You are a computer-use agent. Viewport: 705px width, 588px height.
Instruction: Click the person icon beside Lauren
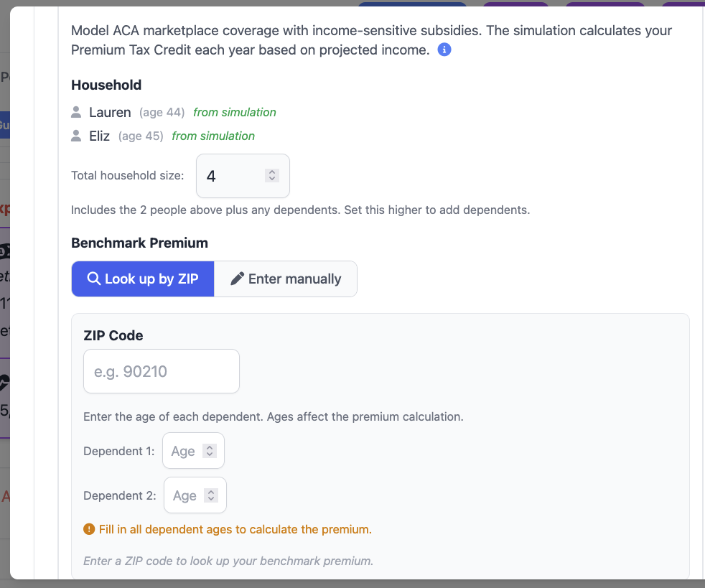click(x=77, y=112)
